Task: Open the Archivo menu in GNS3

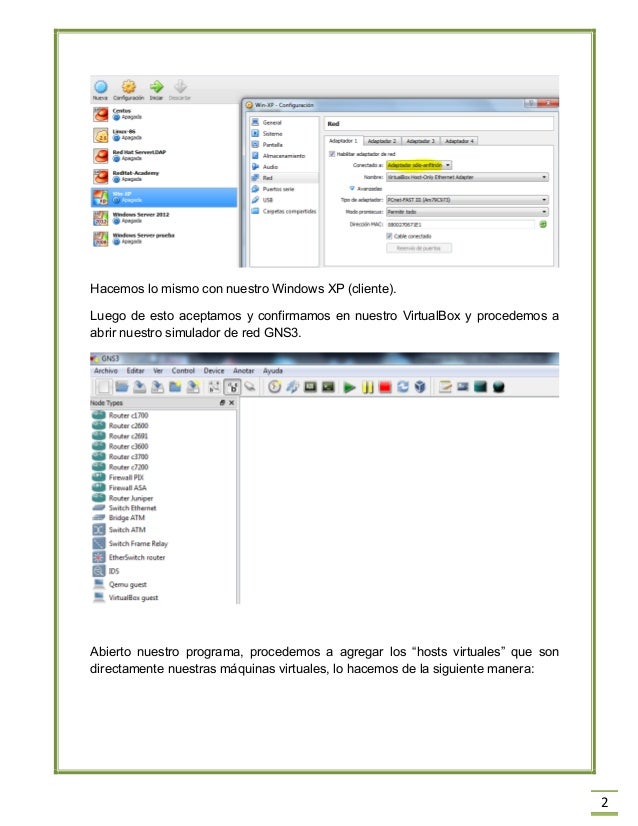Action: click(106, 371)
